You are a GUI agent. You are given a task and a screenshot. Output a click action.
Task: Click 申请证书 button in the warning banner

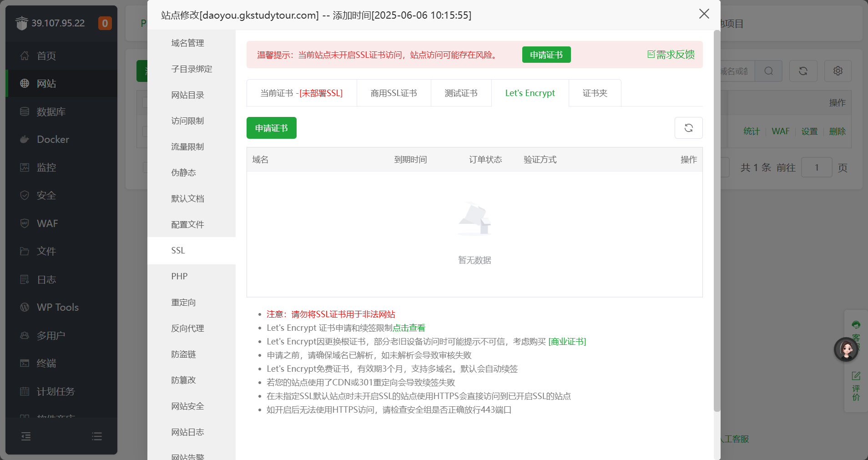(546, 55)
